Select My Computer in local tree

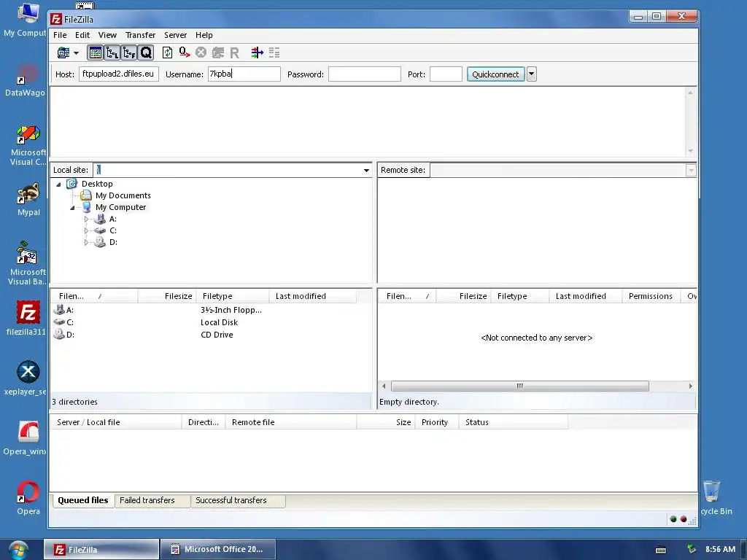point(120,207)
